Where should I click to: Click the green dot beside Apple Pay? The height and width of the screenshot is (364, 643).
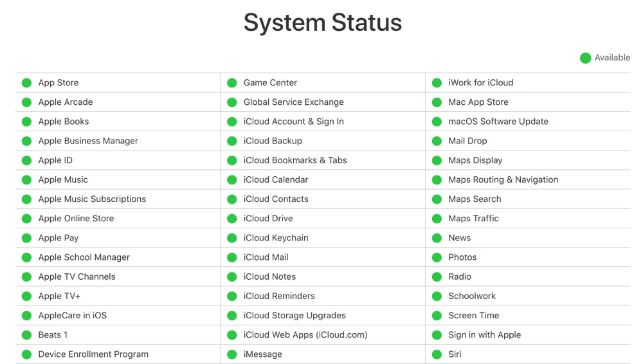coord(26,238)
